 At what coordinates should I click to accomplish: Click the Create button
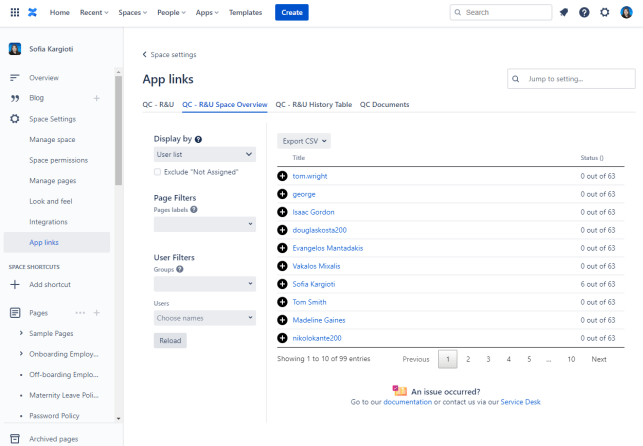(x=292, y=12)
